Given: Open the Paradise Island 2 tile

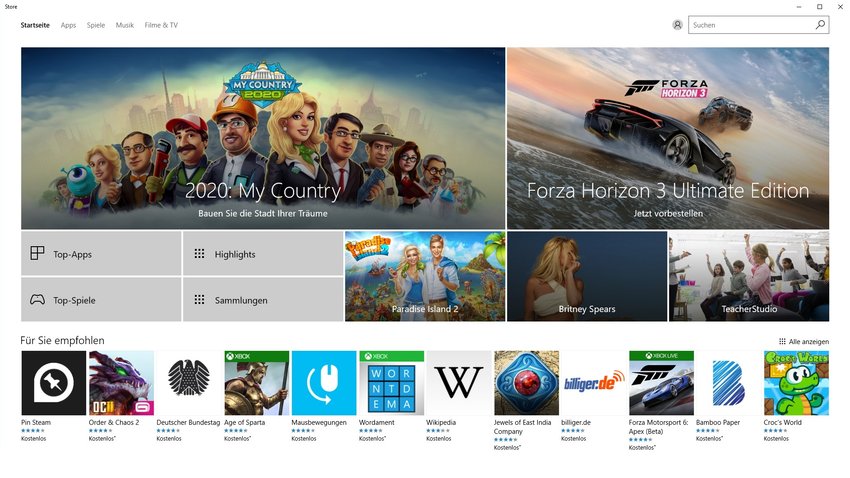Looking at the screenshot, I should (x=425, y=276).
